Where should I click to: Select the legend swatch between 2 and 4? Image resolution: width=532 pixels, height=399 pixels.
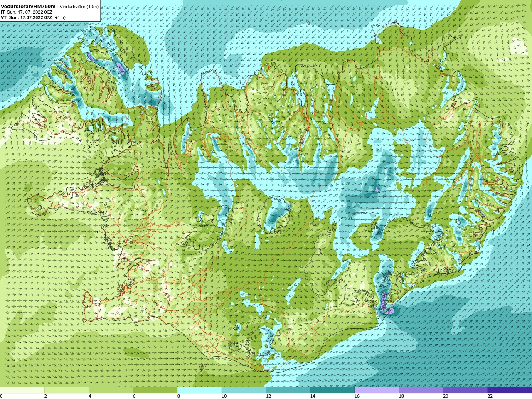[66, 390]
